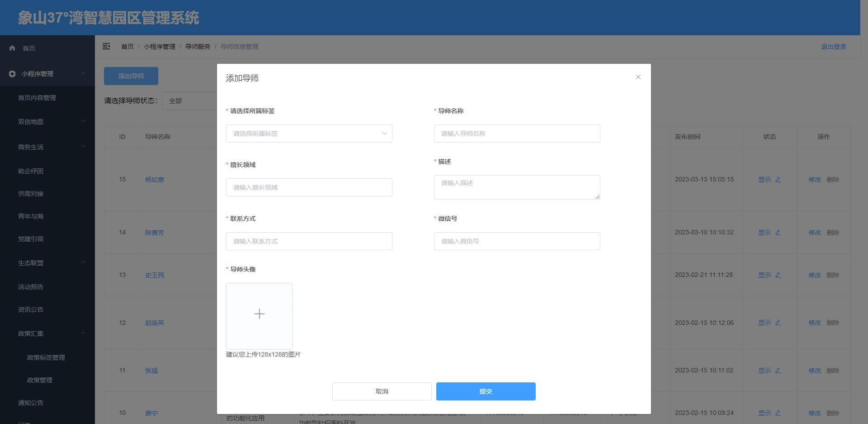
Task: Close the 添加导师 dialog
Action: click(x=638, y=77)
